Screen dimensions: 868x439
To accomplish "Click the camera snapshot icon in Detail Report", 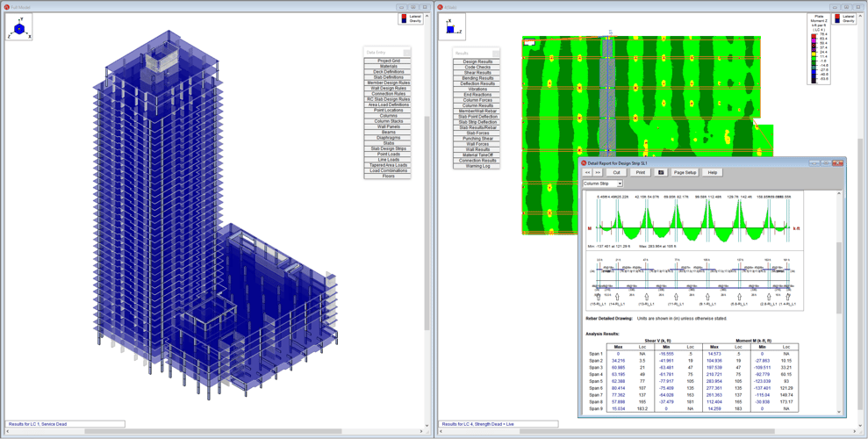I will pos(660,173).
